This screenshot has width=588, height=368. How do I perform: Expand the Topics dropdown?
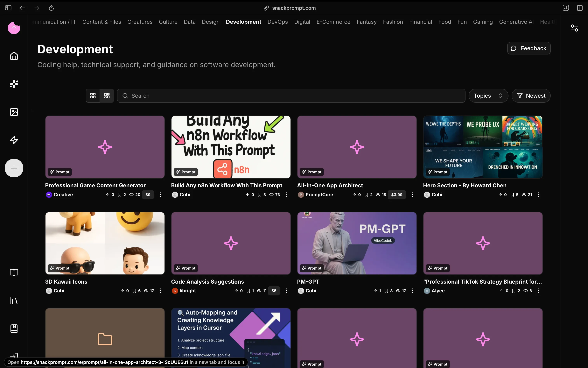click(x=488, y=96)
